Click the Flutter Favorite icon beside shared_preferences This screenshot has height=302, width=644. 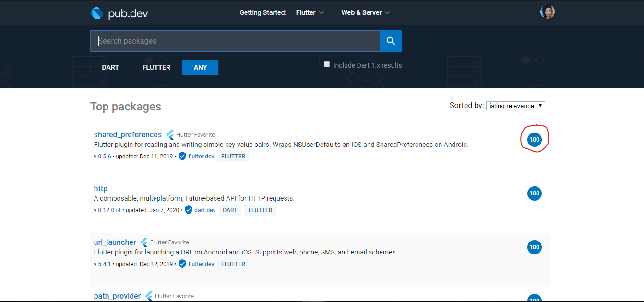pyautogui.click(x=169, y=134)
